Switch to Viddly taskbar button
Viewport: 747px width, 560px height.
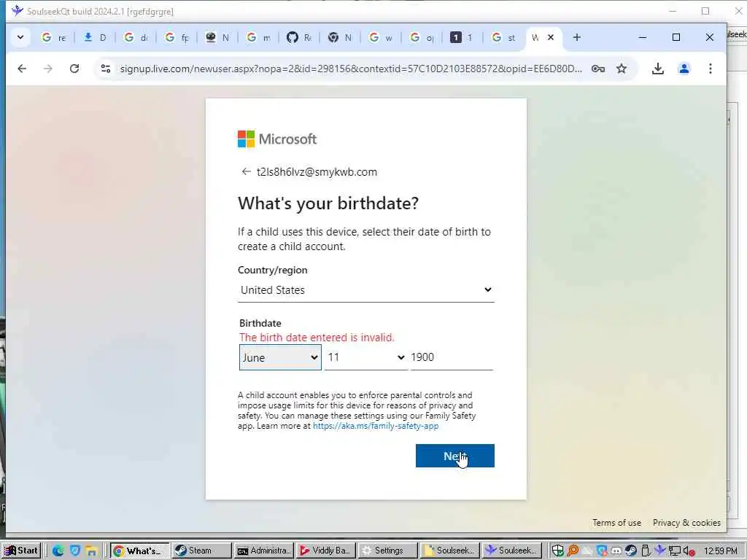coord(325,551)
